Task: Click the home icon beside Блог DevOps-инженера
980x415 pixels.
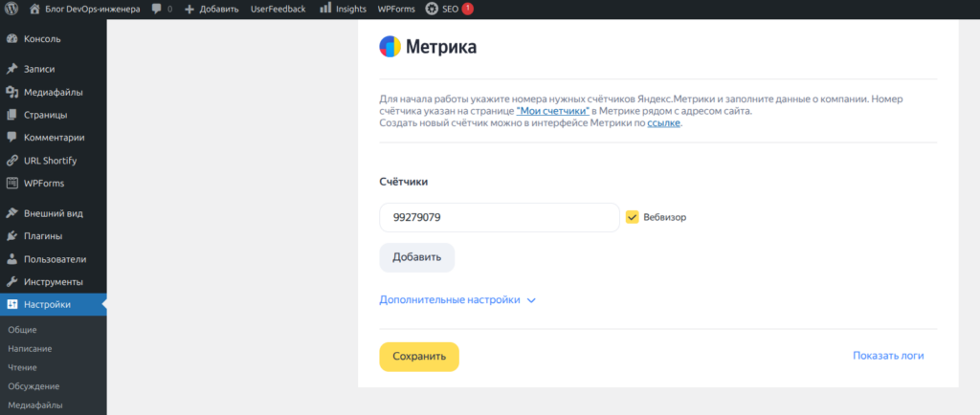Action: pyautogui.click(x=35, y=9)
